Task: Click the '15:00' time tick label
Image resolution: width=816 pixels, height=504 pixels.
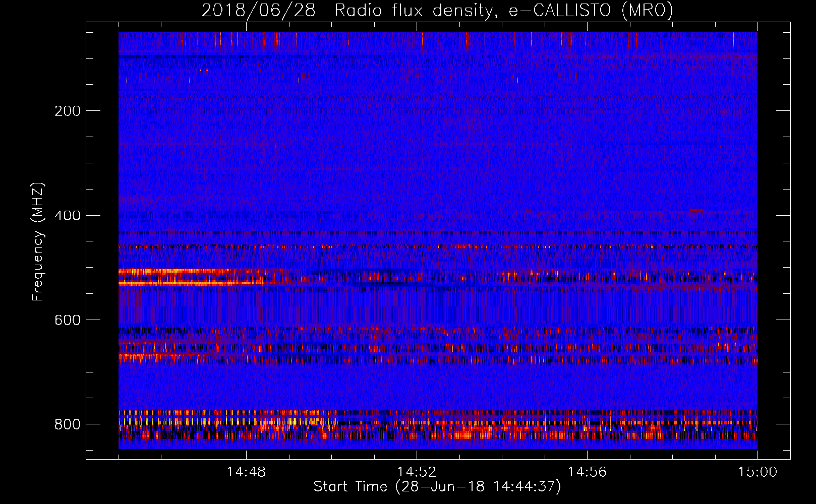Action: [x=757, y=472]
